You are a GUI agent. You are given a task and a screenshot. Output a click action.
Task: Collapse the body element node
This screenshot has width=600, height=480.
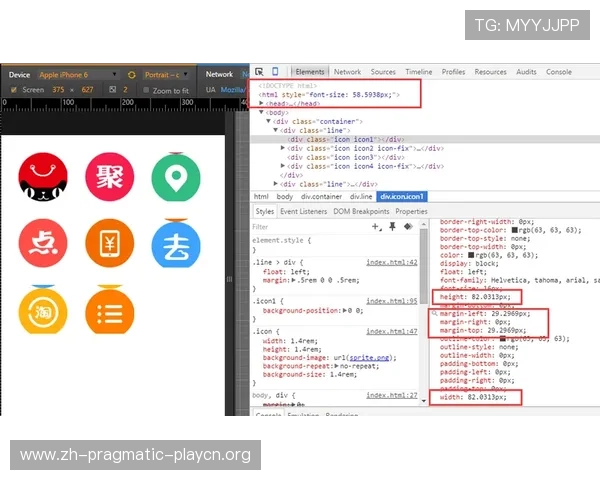point(261,112)
